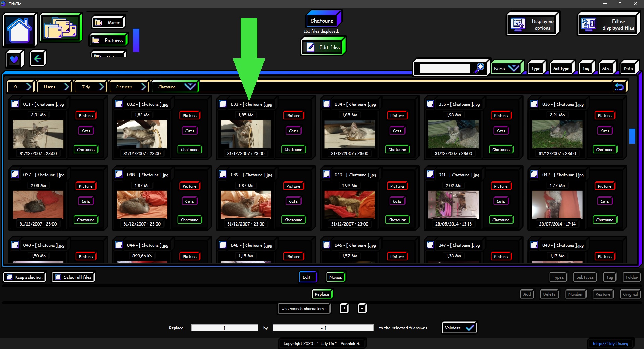The image size is (644, 349).
Task: Click the path undo return arrow icon
Action: click(619, 87)
